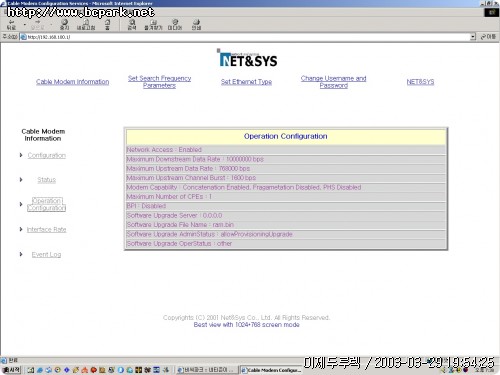The image size is (500, 375).
Task: Stop the page loading with Stop icon
Action: (64, 24)
